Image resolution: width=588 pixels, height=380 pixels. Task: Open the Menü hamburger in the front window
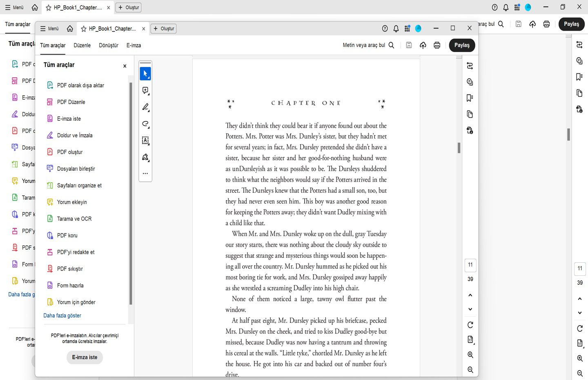click(49, 29)
